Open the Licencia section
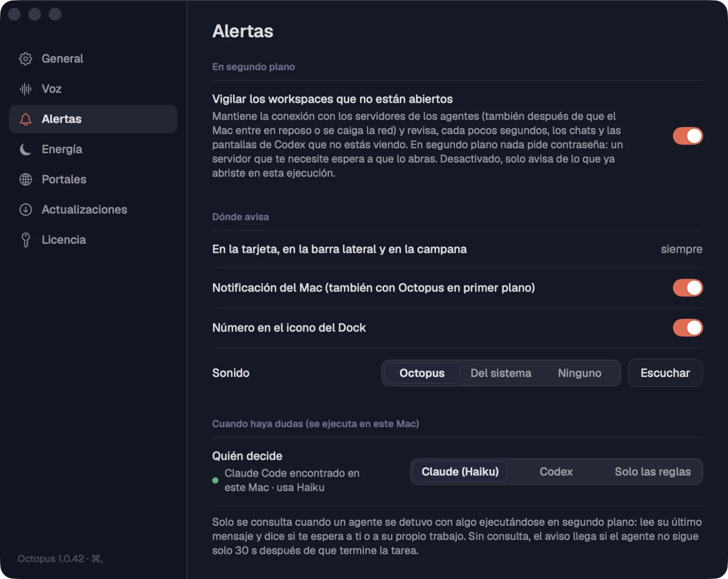This screenshot has height=579, width=728. click(93, 240)
